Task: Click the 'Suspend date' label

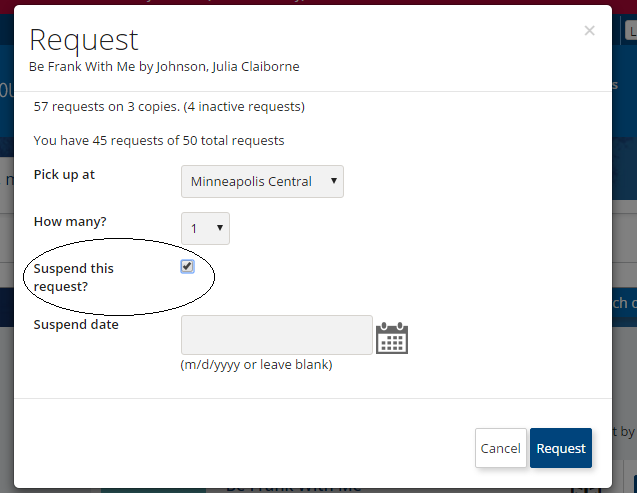Action: (x=76, y=324)
